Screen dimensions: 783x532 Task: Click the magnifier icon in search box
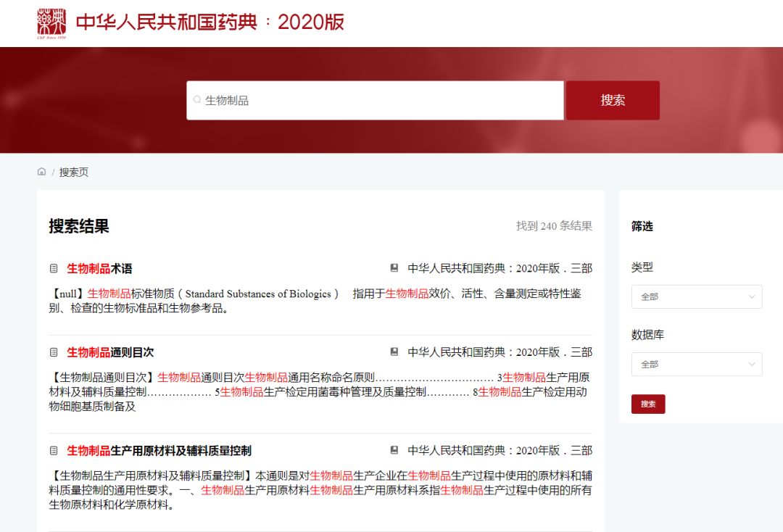(x=196, y=100)
